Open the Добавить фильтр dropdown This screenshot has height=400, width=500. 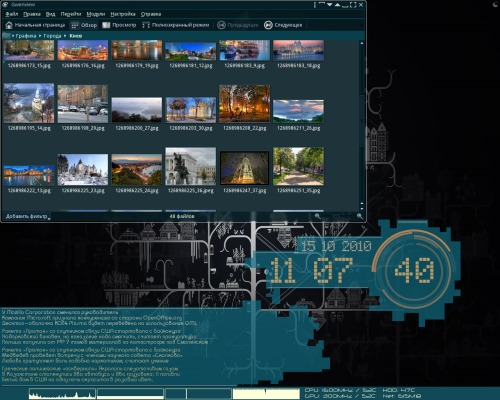point(28,216)
